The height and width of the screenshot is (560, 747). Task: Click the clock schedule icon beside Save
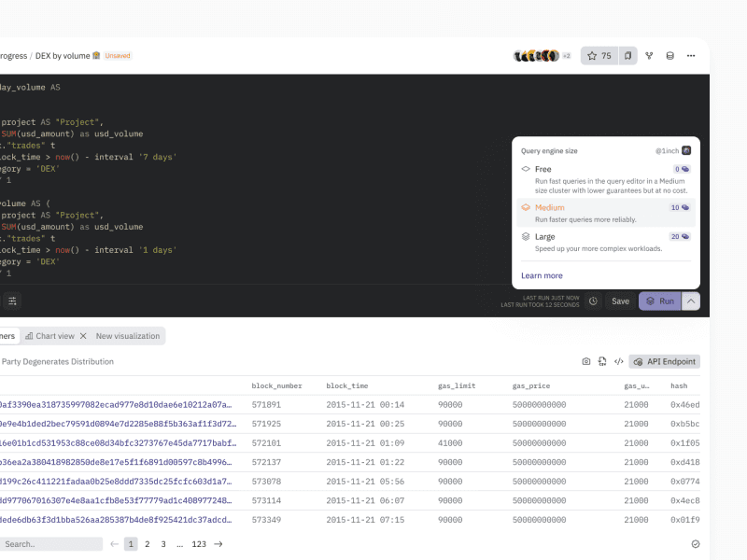(x=593, y=301)
